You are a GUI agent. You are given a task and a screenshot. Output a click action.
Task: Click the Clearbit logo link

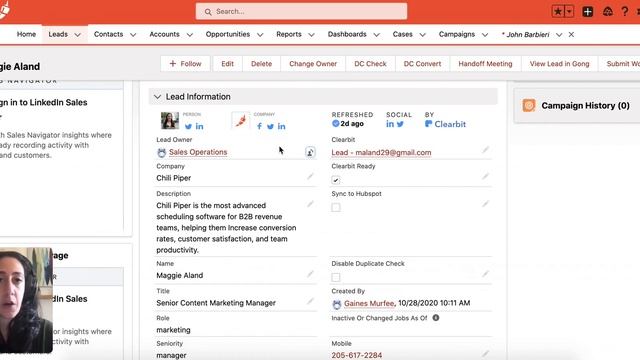tap(445, 124)
